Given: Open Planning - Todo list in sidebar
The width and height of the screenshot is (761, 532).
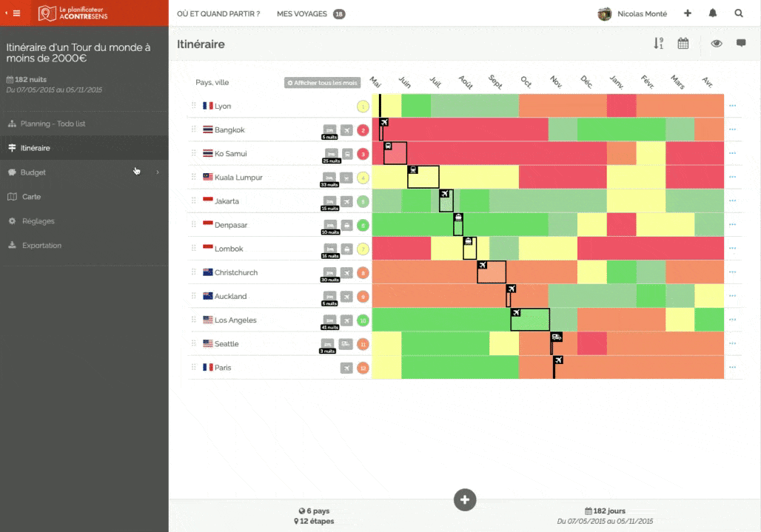Looking at the screenshot, I should click(84, 124).
